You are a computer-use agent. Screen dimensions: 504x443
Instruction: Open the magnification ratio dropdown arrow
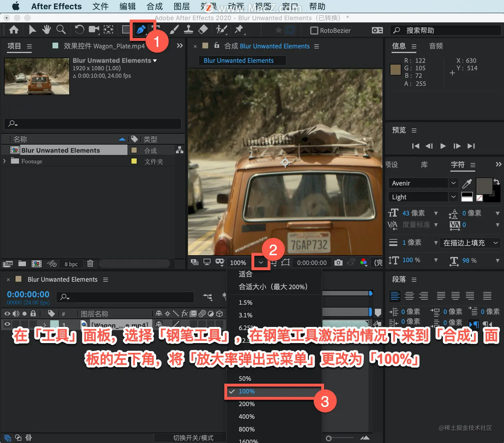261,262
